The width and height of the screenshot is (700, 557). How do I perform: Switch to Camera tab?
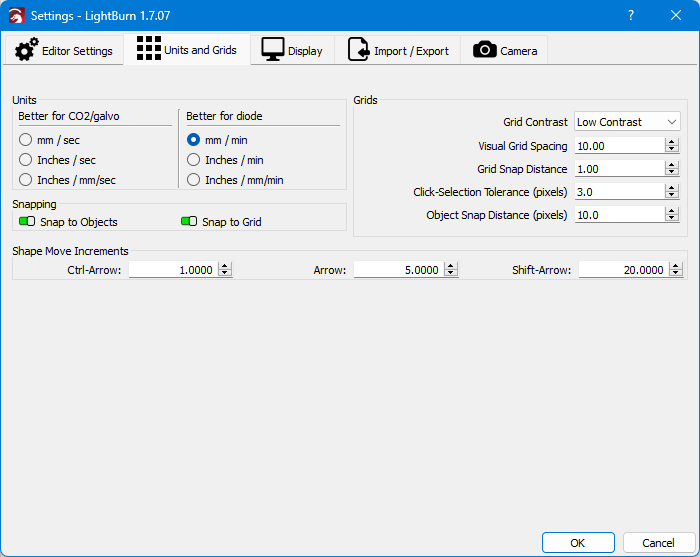click(504, 50)
